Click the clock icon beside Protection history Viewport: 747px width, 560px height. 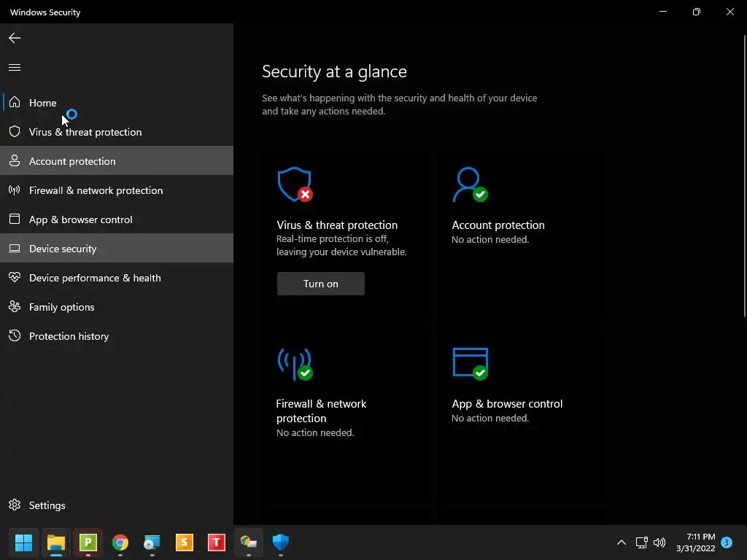pyautogui.click(x=15, y=335)
